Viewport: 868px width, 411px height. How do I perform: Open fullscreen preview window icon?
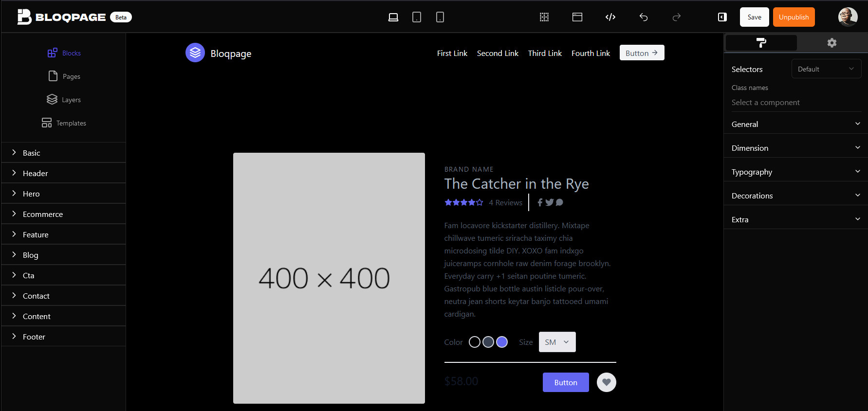click(x=577, y=18)
